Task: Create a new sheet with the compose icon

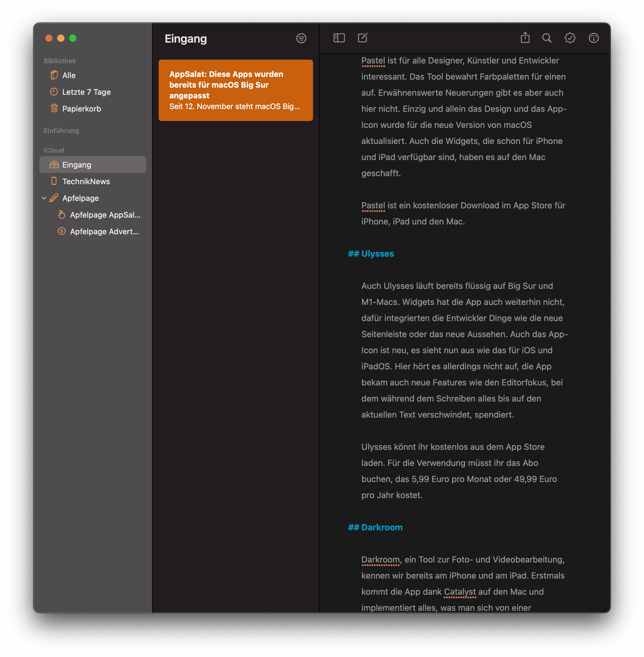Action: point(363,38)
